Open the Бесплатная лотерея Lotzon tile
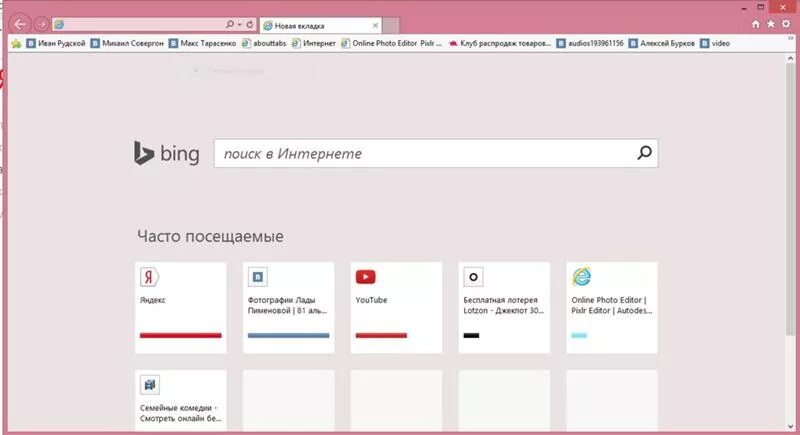Viewport: 800px width, 435px height. [x=504, y=308]
